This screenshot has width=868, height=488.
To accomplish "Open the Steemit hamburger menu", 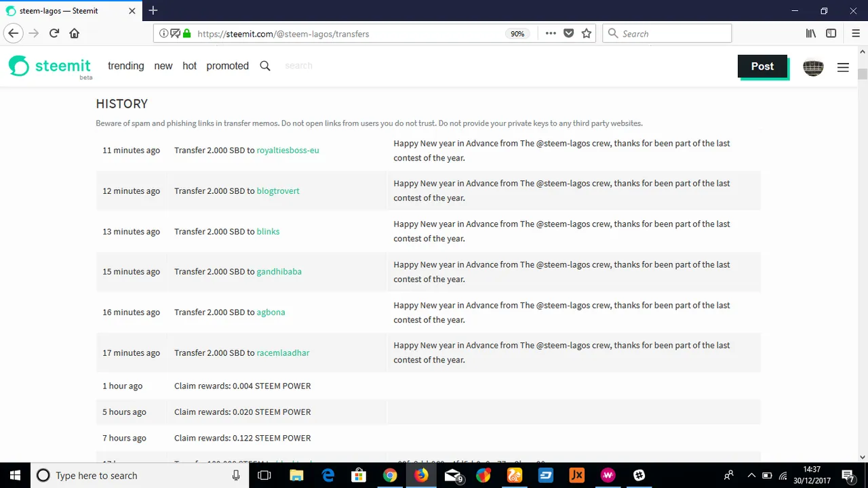I will point(843,67).
